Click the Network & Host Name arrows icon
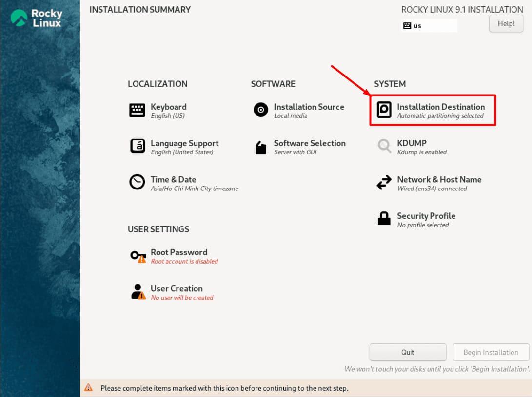The height and width of the screenshot is (397, 532). [x=384, y=183]
